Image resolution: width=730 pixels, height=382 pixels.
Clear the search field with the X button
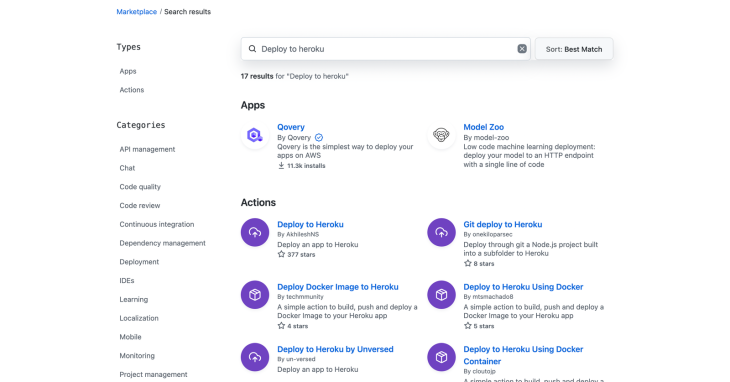(522, 49)
